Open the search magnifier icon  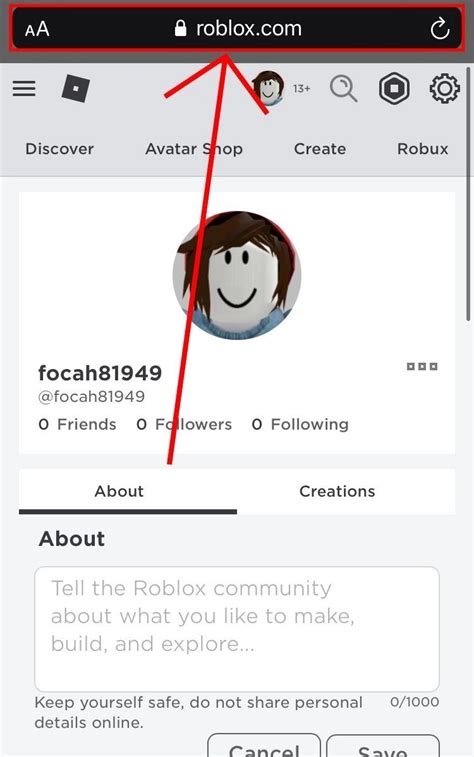(343, 89)
